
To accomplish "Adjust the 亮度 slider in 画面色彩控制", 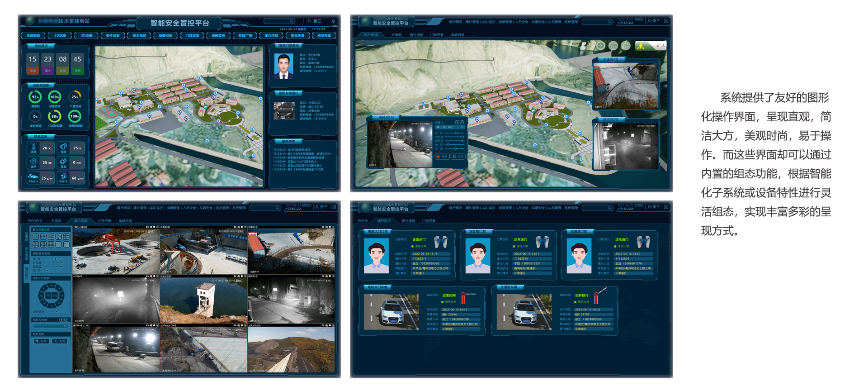I will (55, 259).
